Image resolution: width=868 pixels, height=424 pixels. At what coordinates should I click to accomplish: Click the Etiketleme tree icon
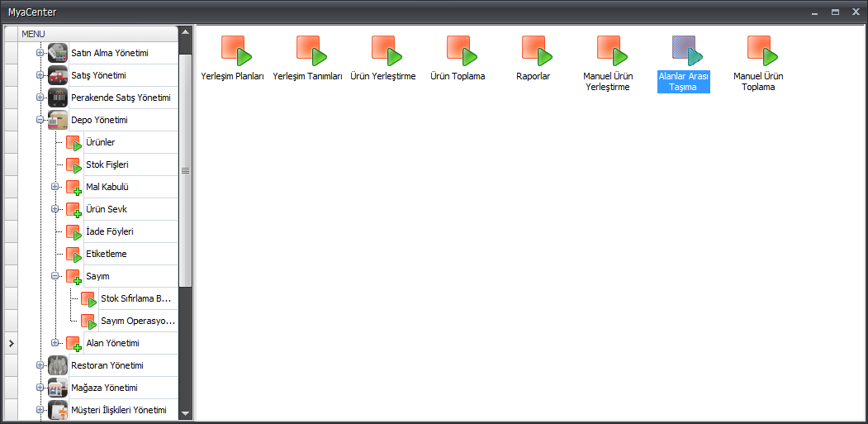tap(74, 255)
